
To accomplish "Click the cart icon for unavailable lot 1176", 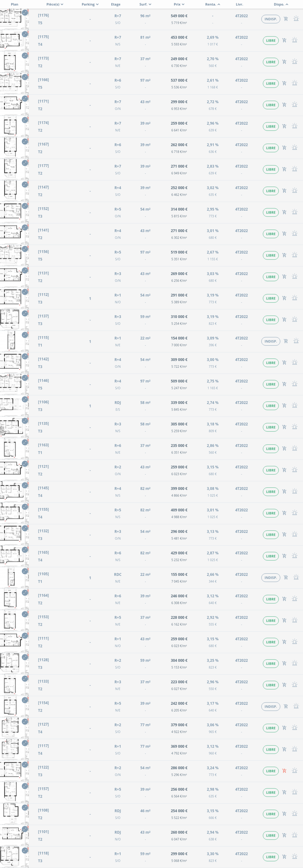I will (286, 19).
